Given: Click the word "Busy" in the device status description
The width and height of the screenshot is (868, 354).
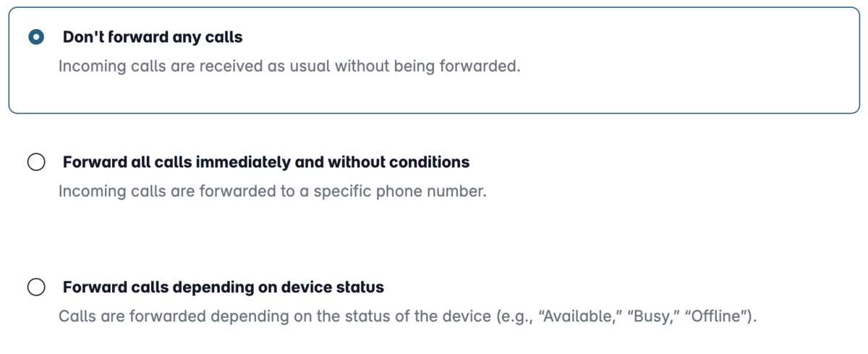Looking at the screenshot, I should pos(658,317).
